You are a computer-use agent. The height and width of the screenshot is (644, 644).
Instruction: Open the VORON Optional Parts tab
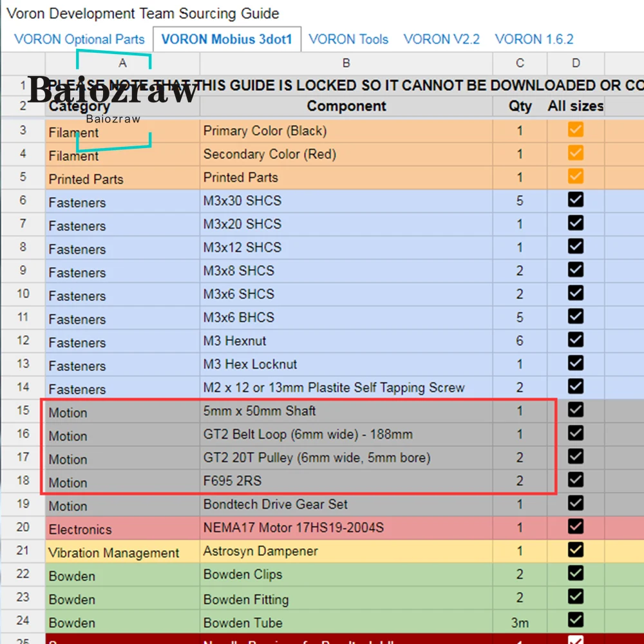coord(79,39)
